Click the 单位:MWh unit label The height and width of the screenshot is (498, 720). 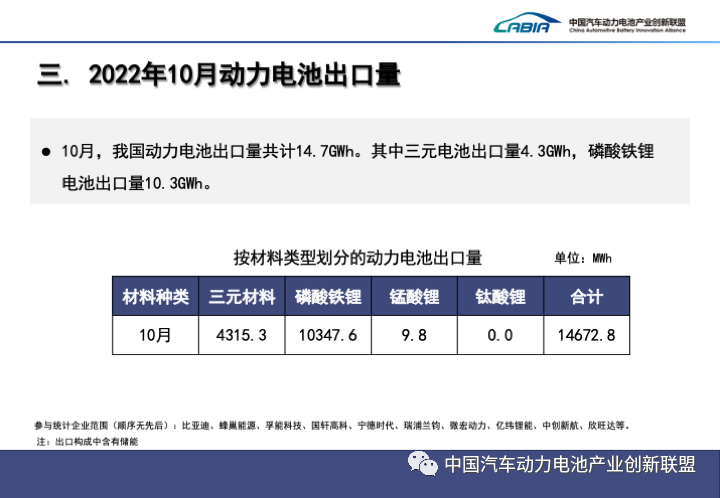tap(582, 258)
